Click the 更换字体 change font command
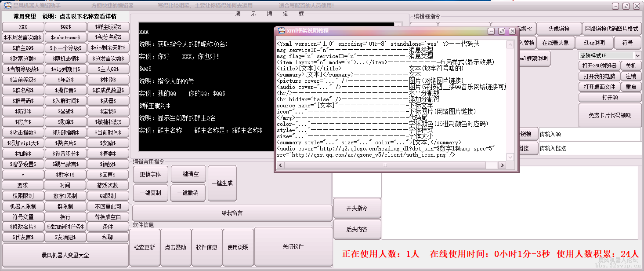Screen dimensions: 644x271 [x=150, y=174]
